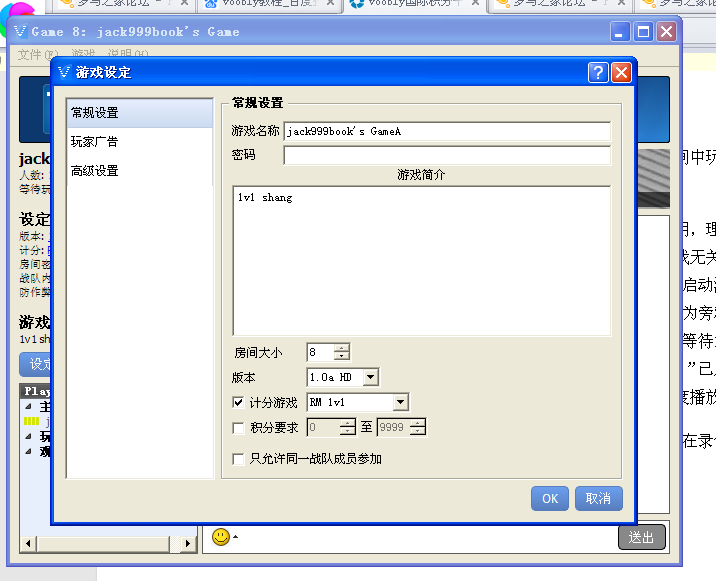Click 送出 send button in game window
This screenshot has height=581, width=716.
tap(642, 538)
